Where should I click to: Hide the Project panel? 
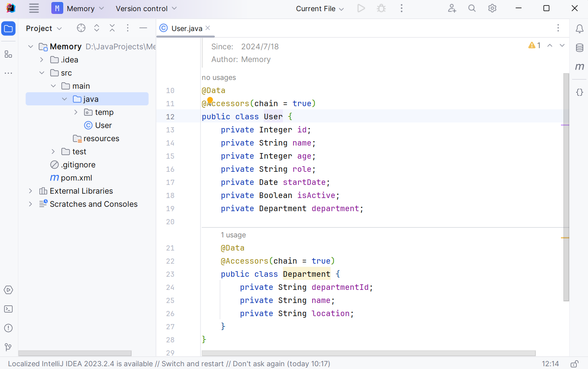pos(143,28)
